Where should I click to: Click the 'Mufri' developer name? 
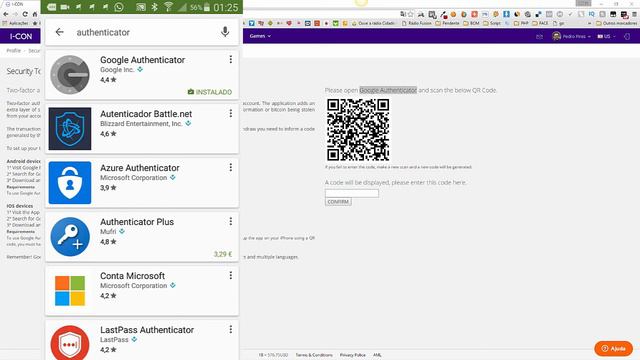[108, 232]
